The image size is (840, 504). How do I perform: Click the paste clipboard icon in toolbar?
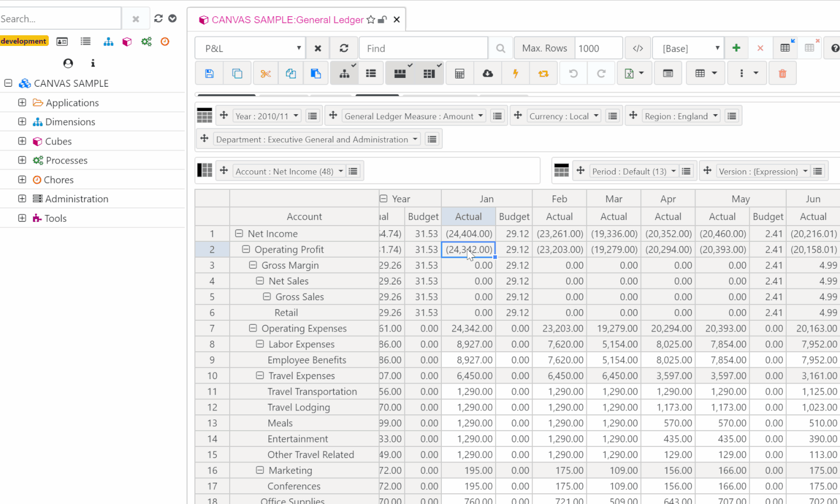pyautogui.click(x=316, y=73)
